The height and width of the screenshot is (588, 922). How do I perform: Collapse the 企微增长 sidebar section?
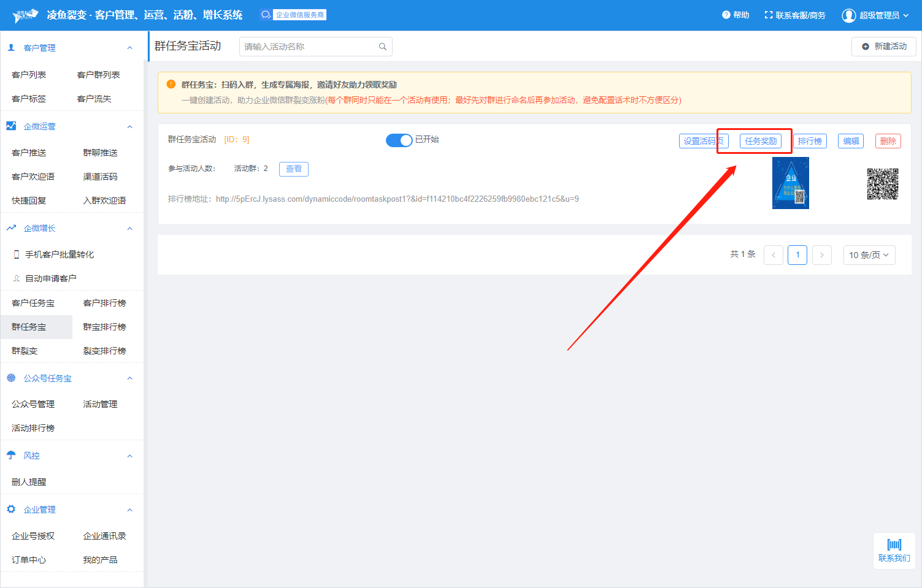click(x=129, y=229)
